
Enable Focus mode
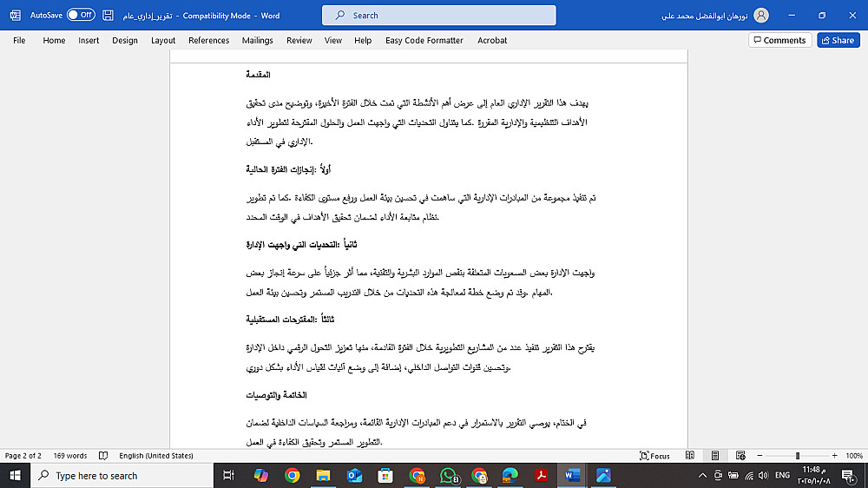[x=654, y=456]
